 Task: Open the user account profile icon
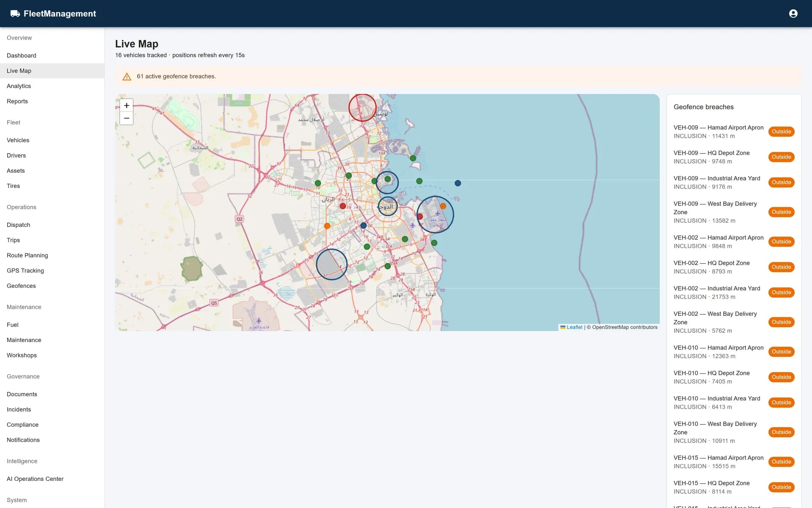(x=793, y=14)
